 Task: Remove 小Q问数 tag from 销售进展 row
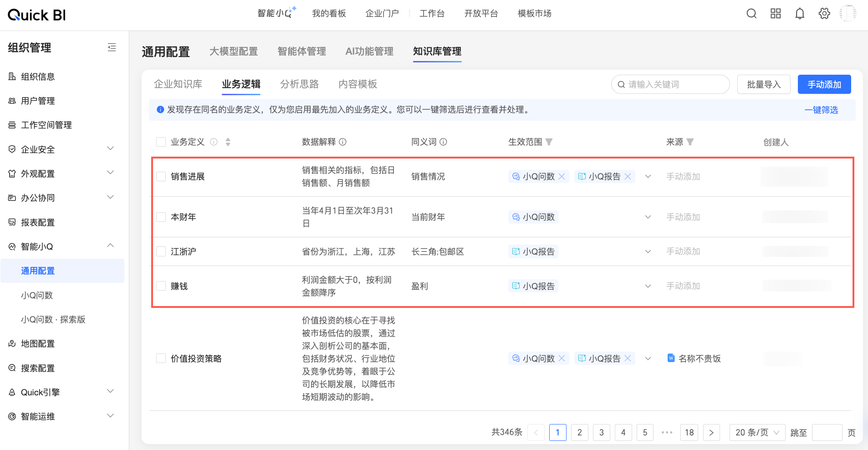(x=562, y=176)
